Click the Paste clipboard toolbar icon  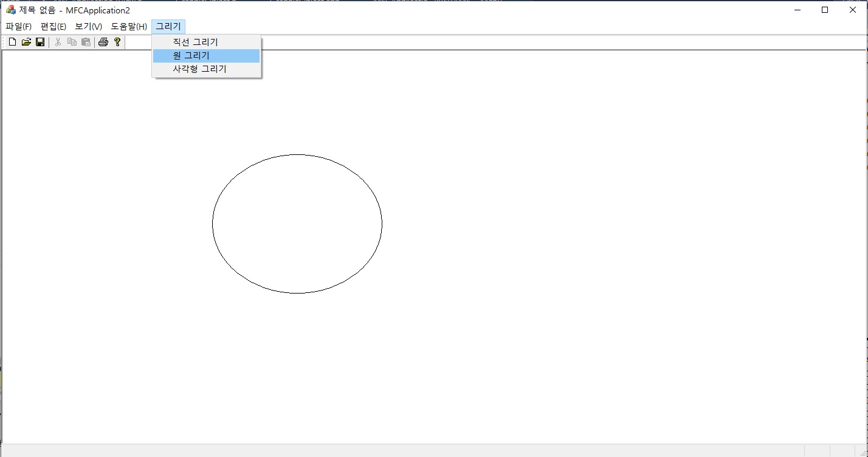tap(86, 42)
